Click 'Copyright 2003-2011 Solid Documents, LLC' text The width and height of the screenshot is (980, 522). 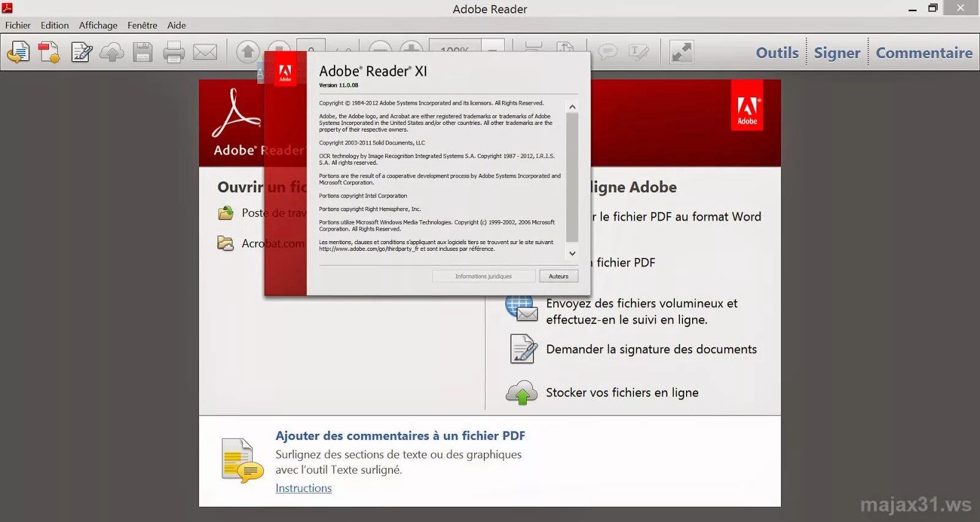[x=372, y=143]
